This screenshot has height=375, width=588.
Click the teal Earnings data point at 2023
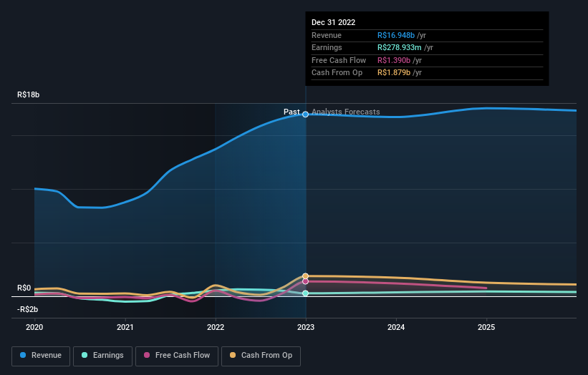306,293
